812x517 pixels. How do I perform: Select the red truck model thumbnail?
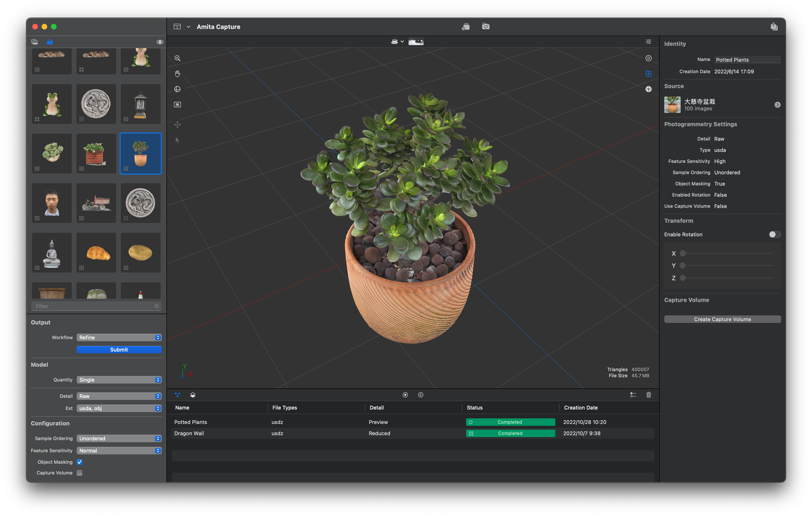96,203
